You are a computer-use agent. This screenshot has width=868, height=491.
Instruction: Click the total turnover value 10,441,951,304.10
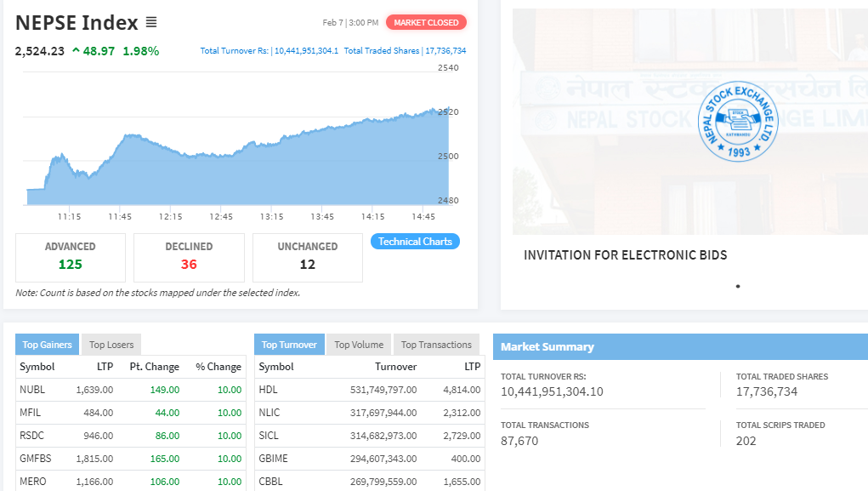(x=552, y=391)
